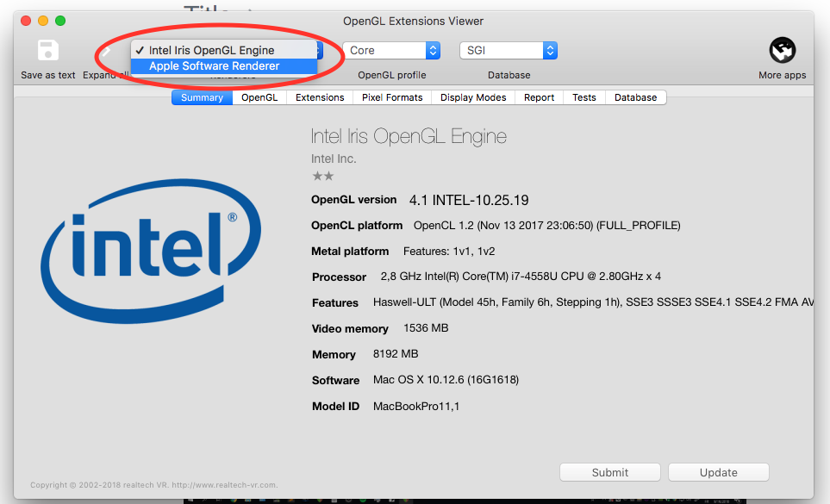
Task: Click the Intel logo image
Action: pos(151,251)
